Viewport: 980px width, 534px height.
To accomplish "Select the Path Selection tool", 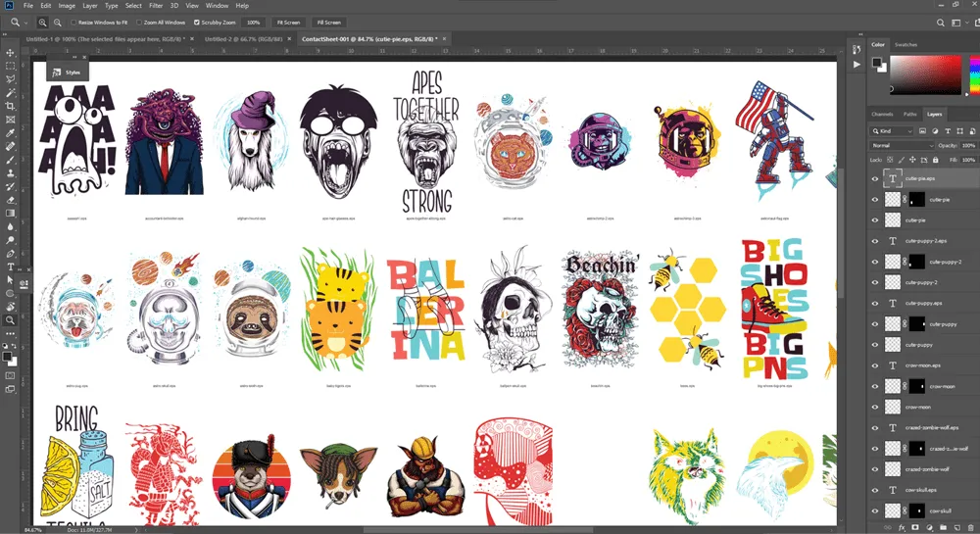I will [x=10, y=280].
